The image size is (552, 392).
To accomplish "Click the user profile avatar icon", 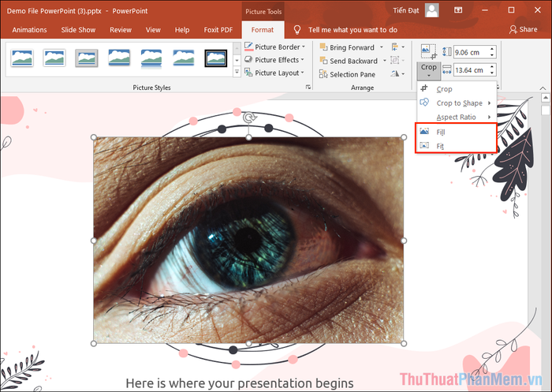I will [431, 10].
